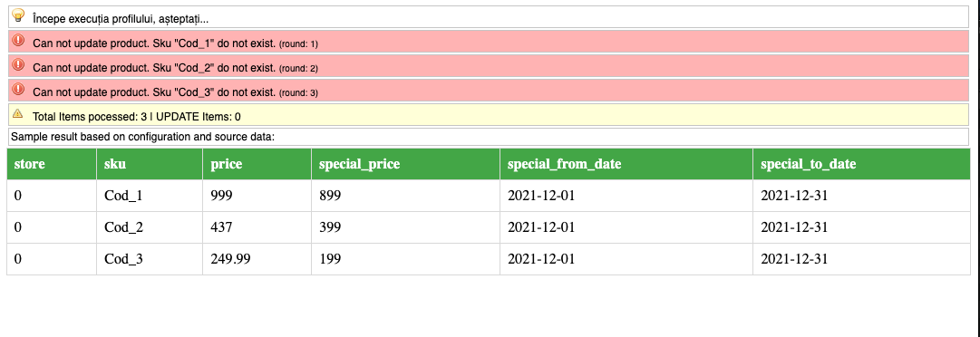The width and height of the screenshot is (980, 337).
Task: Select the Cod_3 sku cell
Action: coord(150,259)
